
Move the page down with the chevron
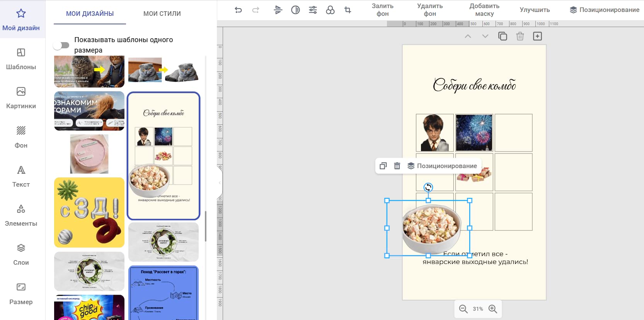pyautogui.click(x=485, y=36)
